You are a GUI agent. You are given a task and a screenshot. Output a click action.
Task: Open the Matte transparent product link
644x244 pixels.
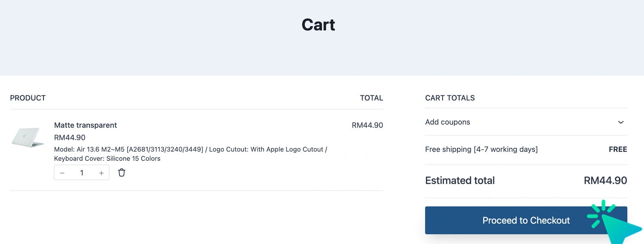tap(85, 125)
